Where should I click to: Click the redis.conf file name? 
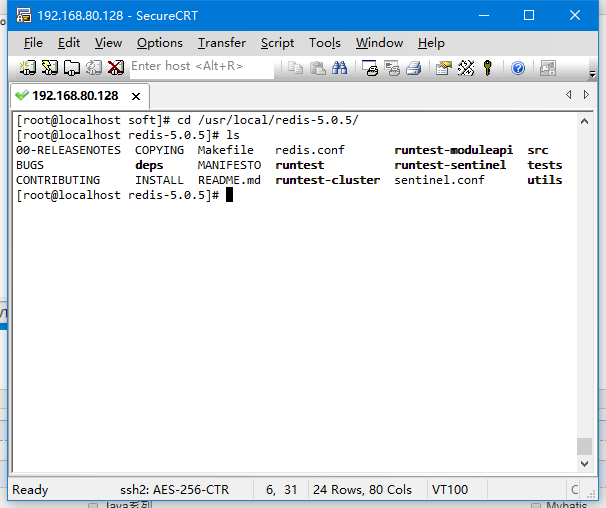310,150
